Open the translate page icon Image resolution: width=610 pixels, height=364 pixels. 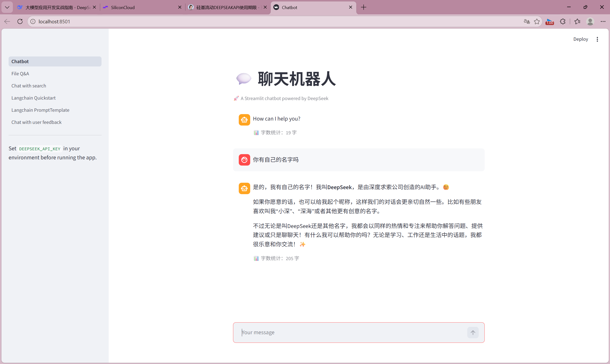pos(527,22)
